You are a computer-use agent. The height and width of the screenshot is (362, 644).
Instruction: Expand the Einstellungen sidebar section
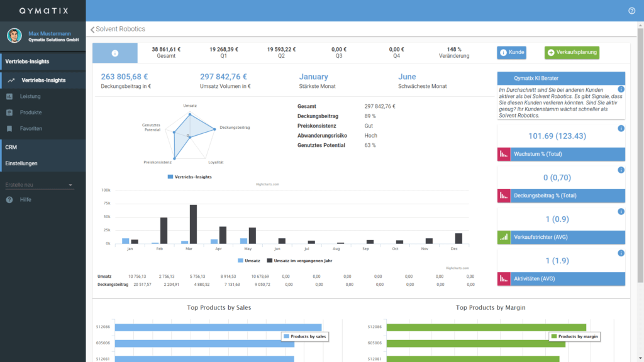coord(43,163)
